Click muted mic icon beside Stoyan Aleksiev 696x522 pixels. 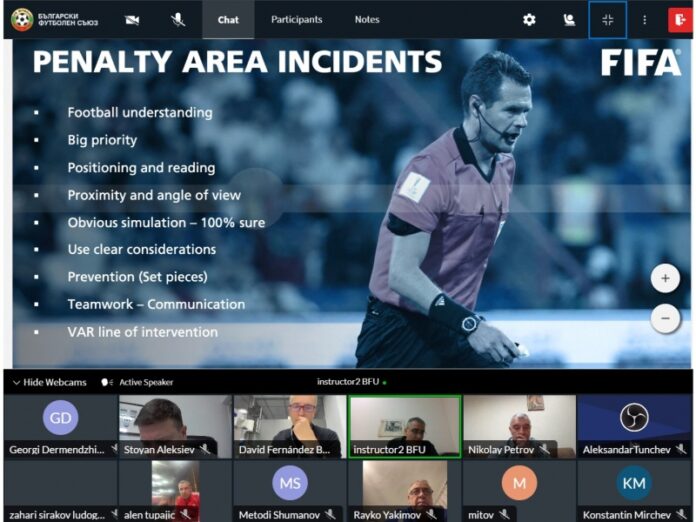click(x=205, y=449)
